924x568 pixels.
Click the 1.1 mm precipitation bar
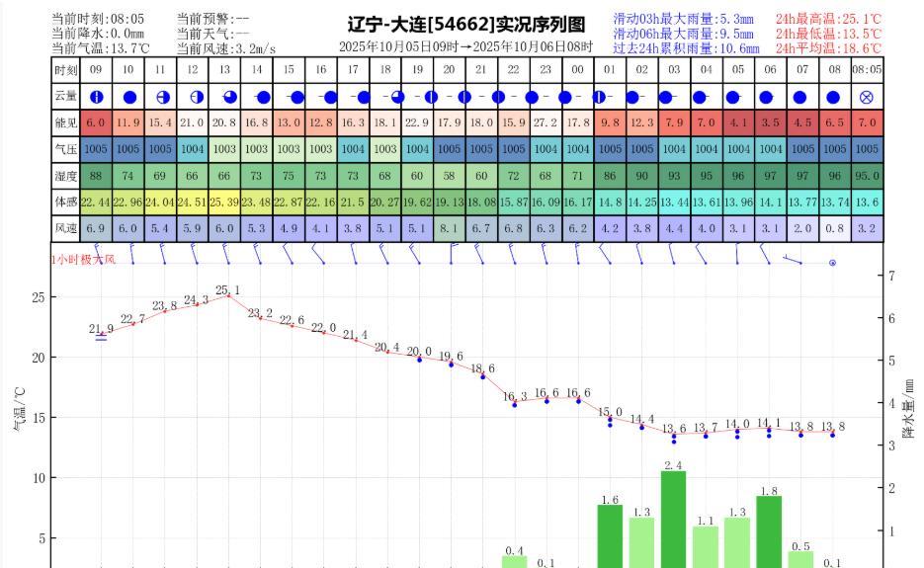(x=706, y=547)
